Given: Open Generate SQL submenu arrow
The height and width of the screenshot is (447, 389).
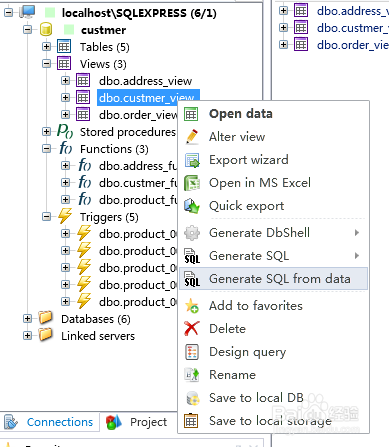Looking at the screenshot, I should (x=357, y=256).
